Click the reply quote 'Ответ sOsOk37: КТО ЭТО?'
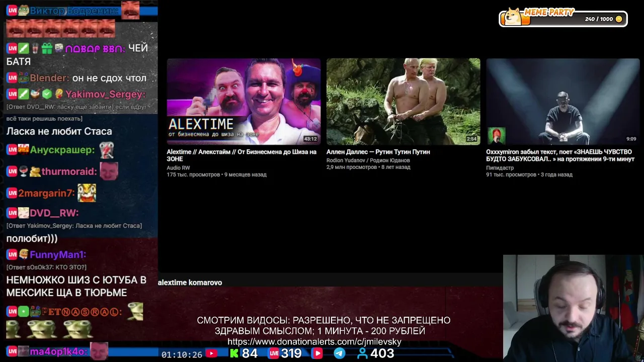The image size is (644, 362). pos(46,267)
